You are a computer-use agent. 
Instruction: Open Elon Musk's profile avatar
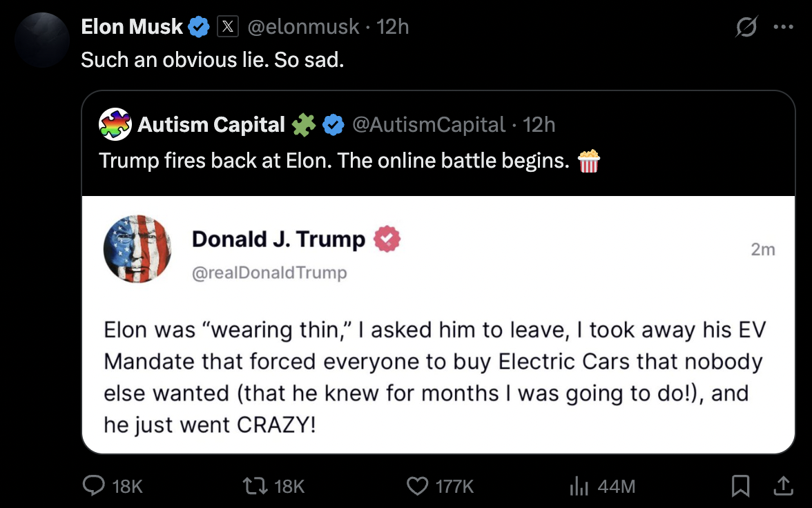tap(42, 40)
